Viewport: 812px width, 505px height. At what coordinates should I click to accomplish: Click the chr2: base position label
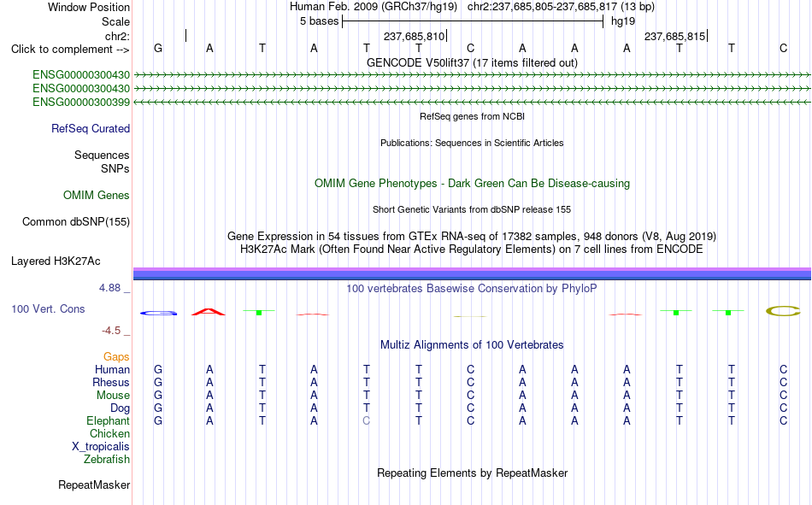pos(117,36)
